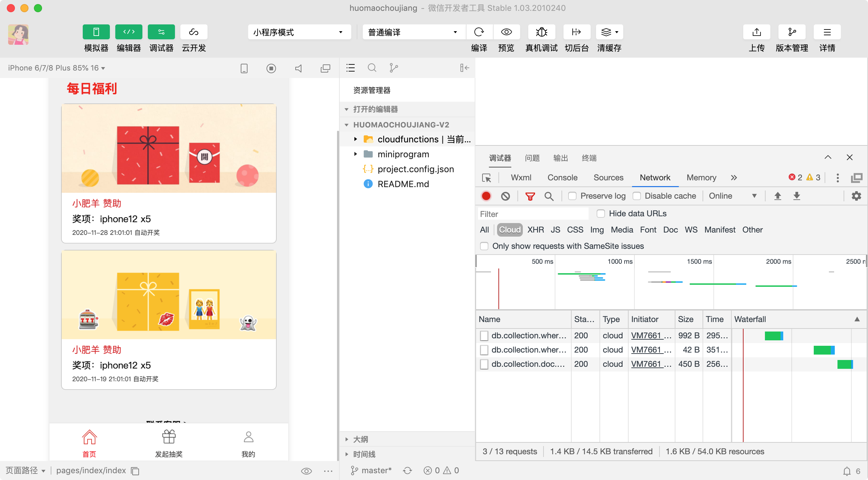
Task: Click the network Filter text field
Action: [x=533, y=214]
